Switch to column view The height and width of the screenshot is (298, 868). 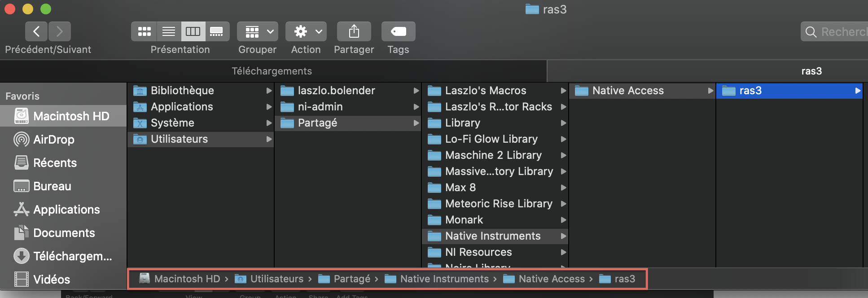[x=193, y=31]
